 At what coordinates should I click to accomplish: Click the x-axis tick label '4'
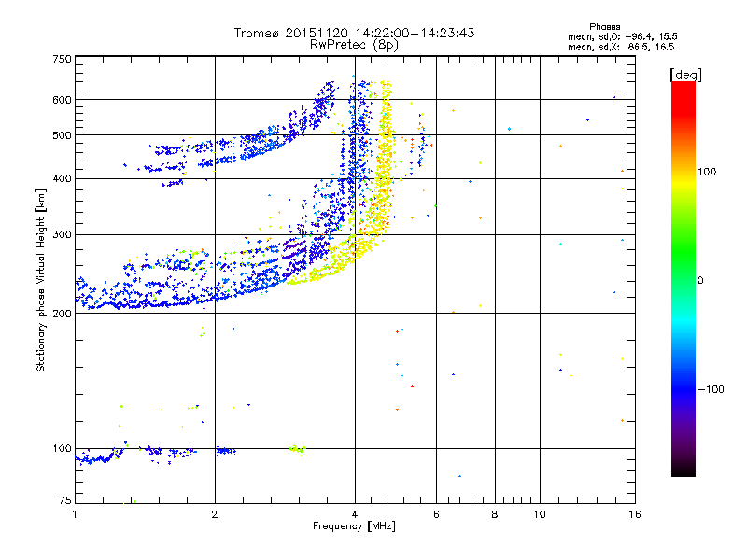pyautogui.click(x=355, y=514)
